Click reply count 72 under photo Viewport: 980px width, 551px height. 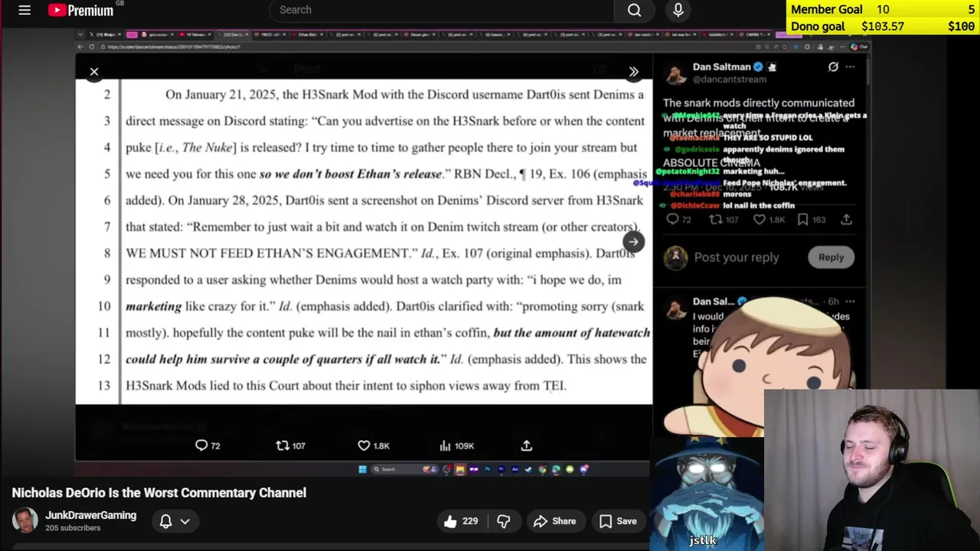click(x=207, y=445)
